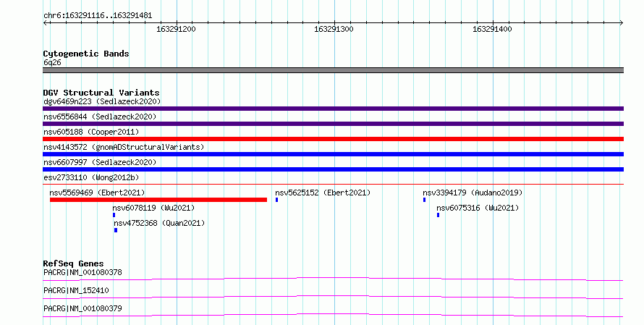The image size is (644, 325).
Task: Click the nsv4143572 (gnomADStructuralVariants) label
Action: coord(124,147)
